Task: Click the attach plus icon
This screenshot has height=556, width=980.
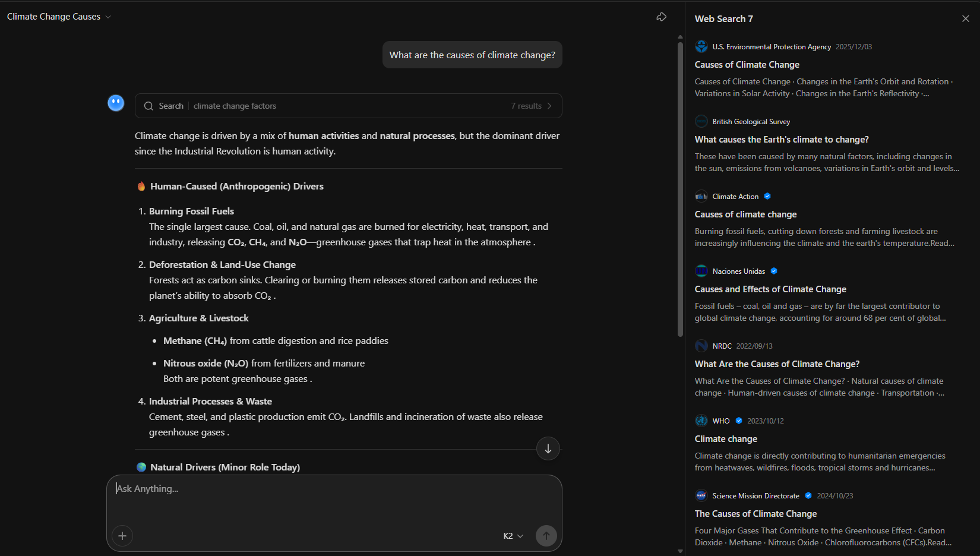Action: (122, 536)
